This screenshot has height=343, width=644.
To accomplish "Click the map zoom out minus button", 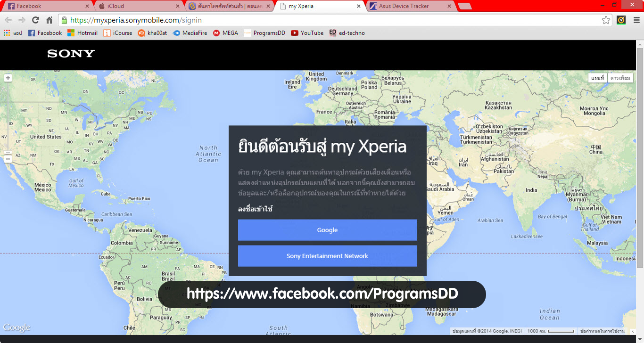I will [8, 159].
